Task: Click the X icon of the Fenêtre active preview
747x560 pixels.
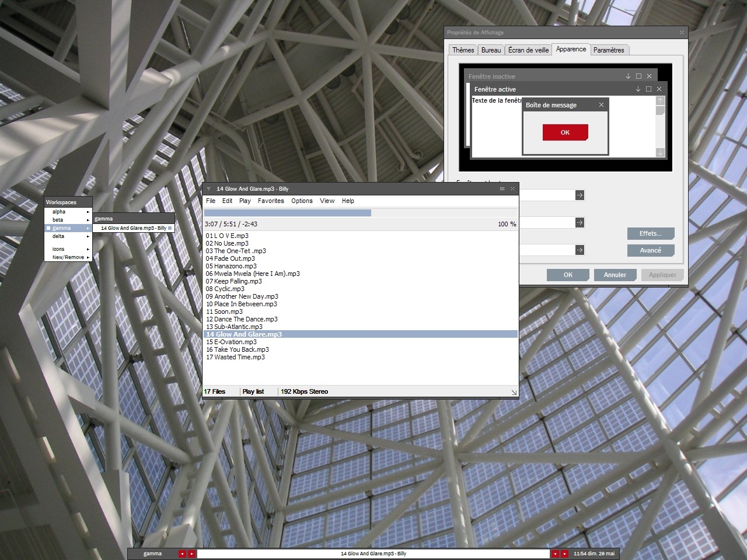Action: point(659,89)
